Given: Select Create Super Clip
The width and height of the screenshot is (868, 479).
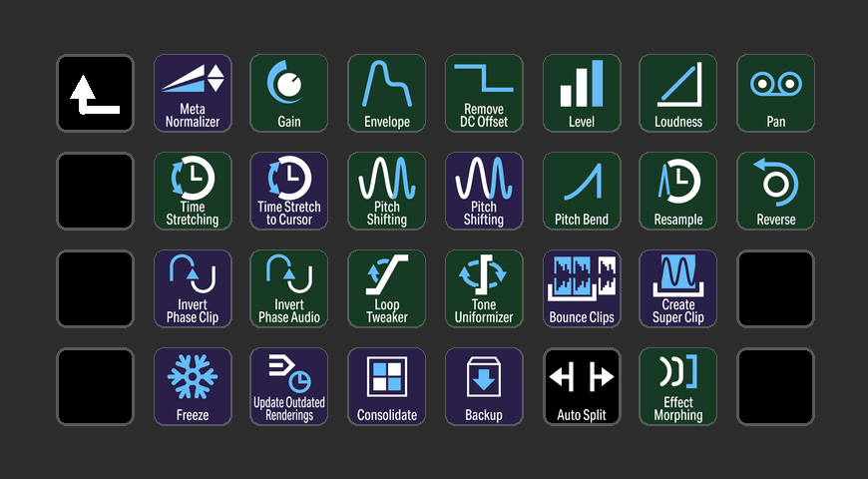Looking at the screenshot, I should [678, 288].
